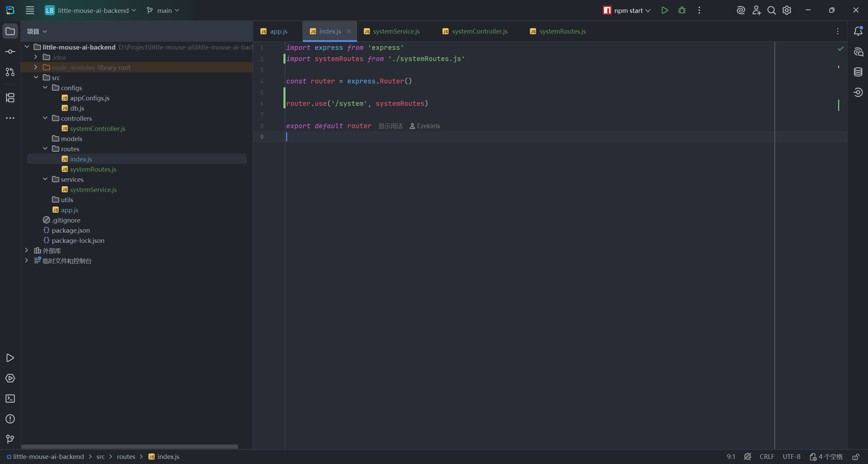Toggle inspections highlighting icon in status bar
868x464 pixels.
pyautogui.click(x=748, y=457)
